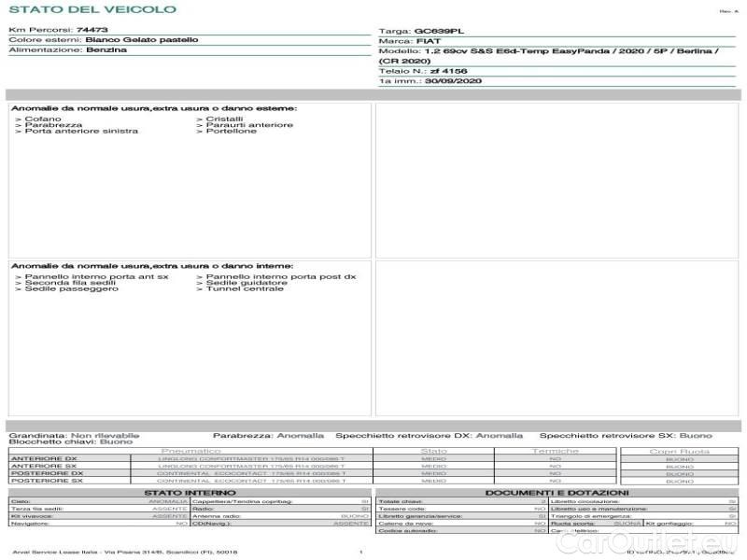Select the Cofano anomaly entry
This screenshot has height=560, width=747.
[37, 119]
